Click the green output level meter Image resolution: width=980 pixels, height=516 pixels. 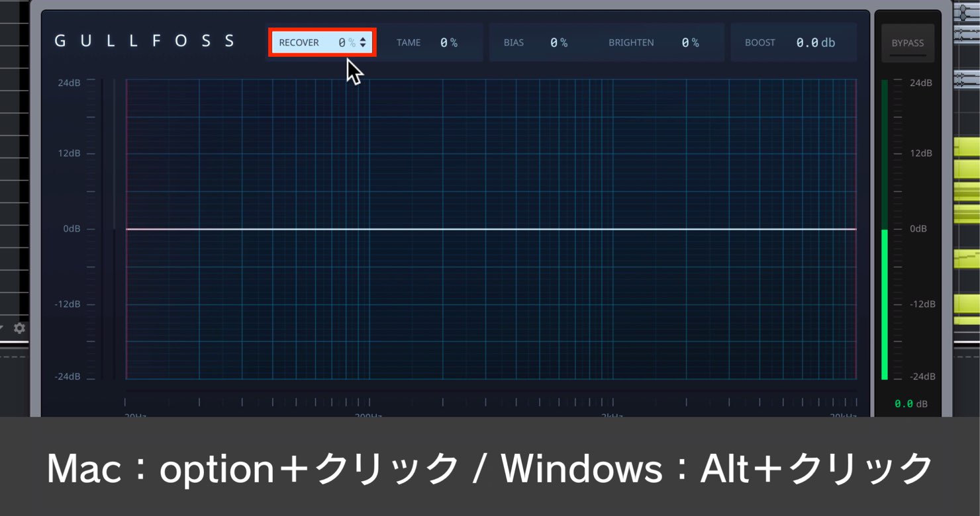click(885, 304)
